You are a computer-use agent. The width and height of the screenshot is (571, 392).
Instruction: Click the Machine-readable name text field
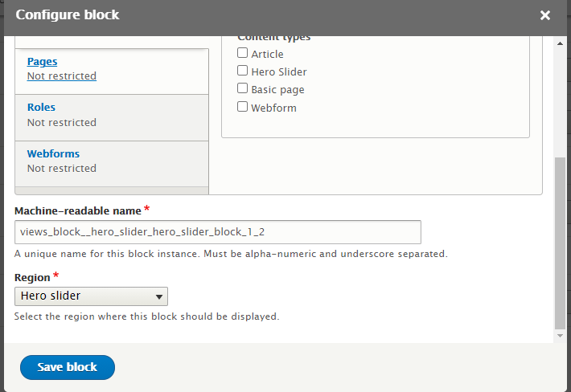pyautogui.click(x=218, y=232)
